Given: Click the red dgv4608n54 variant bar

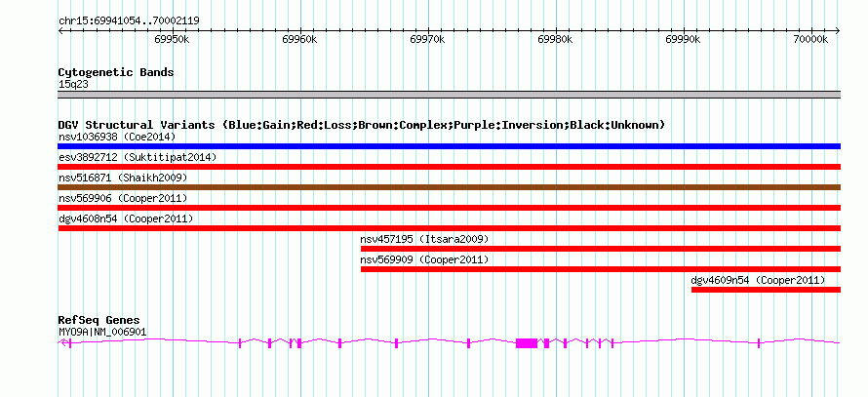Looking at the screenshot, I should (x=449, y=228).
